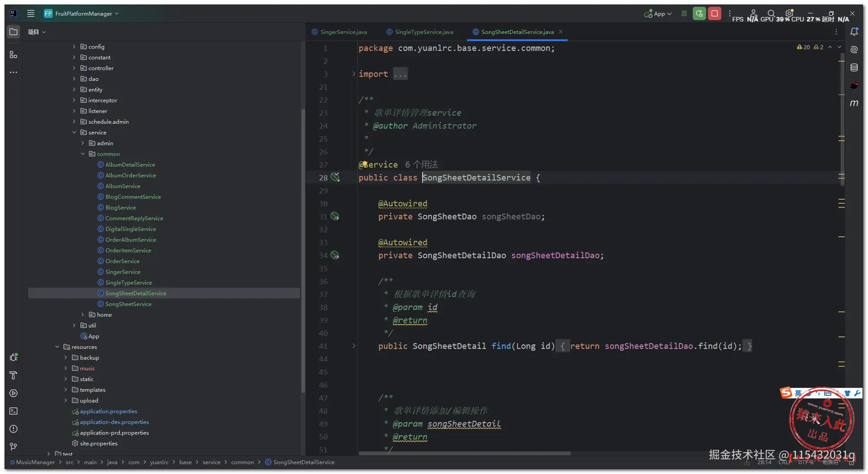Collapse the service folder
868x474 pixels.
pos(74,132)
